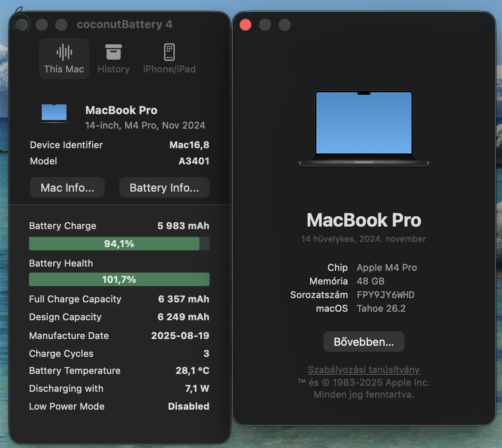The image size is (502, 448).
Task: Click the Charge Cycles value 3
Action: coord(206,353)
